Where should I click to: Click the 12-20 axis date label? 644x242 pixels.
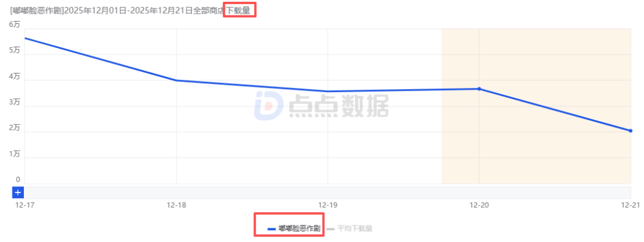(x=479, y=205)
